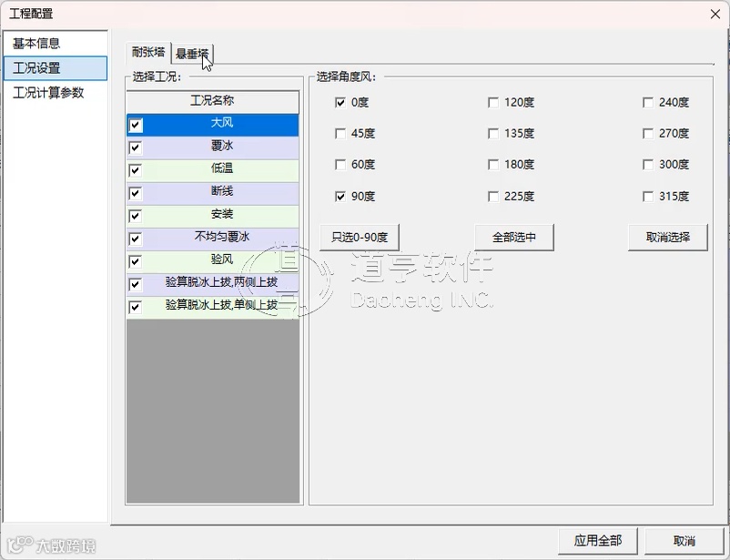The image size is (730, 560).
Task: Click the 全部选中 button
Action: pos(514,238)
